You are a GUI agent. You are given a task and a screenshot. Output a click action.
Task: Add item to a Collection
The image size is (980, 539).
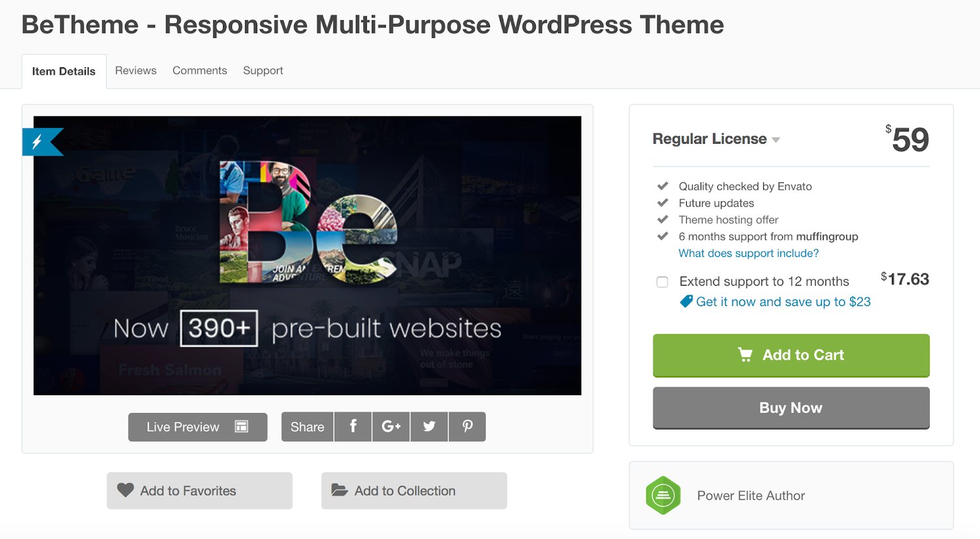click(x=414, y=491)
